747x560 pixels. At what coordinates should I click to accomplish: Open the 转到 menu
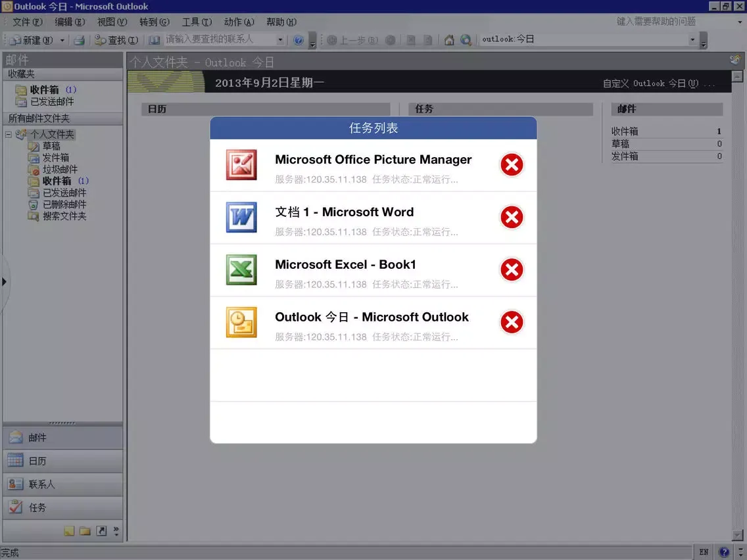[155, 22]
